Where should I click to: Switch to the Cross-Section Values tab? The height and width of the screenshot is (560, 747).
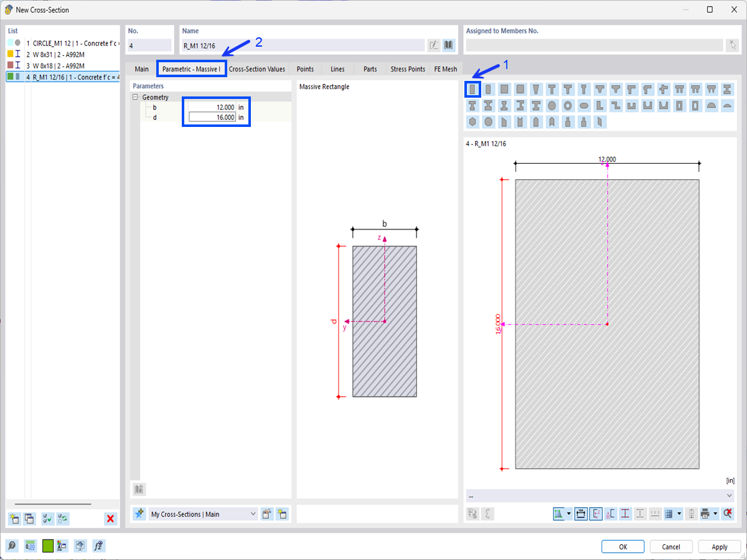pos(257,69)
